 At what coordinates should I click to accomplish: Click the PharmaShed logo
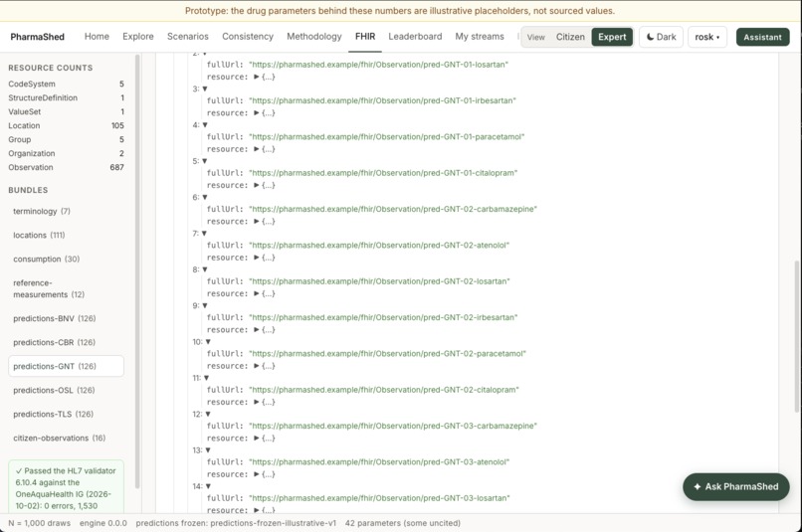(38, 37)
